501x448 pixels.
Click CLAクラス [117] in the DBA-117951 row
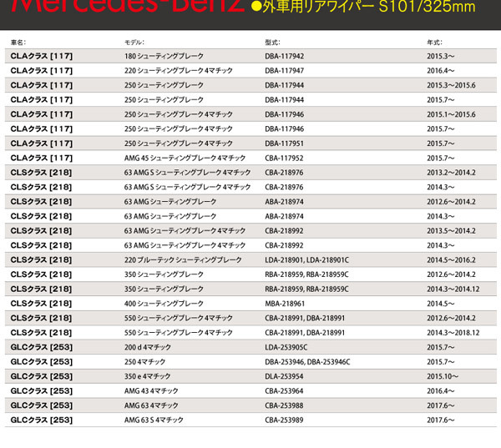[42, 143]
